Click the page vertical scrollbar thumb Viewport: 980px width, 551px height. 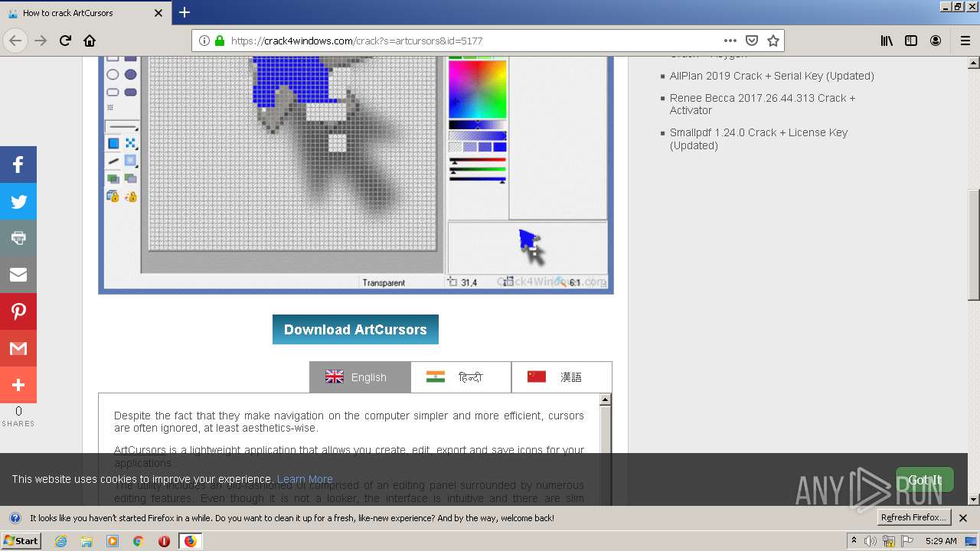click(974, 246)
